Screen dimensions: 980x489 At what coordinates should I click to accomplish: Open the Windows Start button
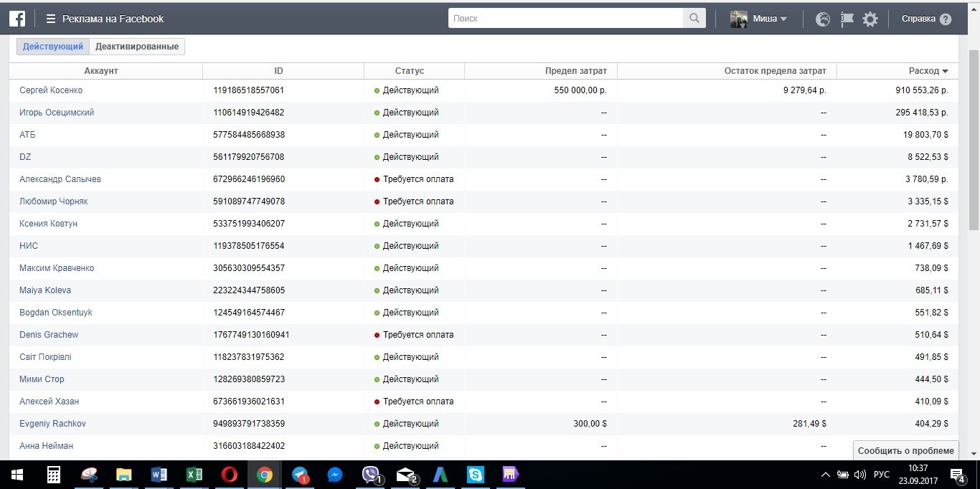pos(17,475)
